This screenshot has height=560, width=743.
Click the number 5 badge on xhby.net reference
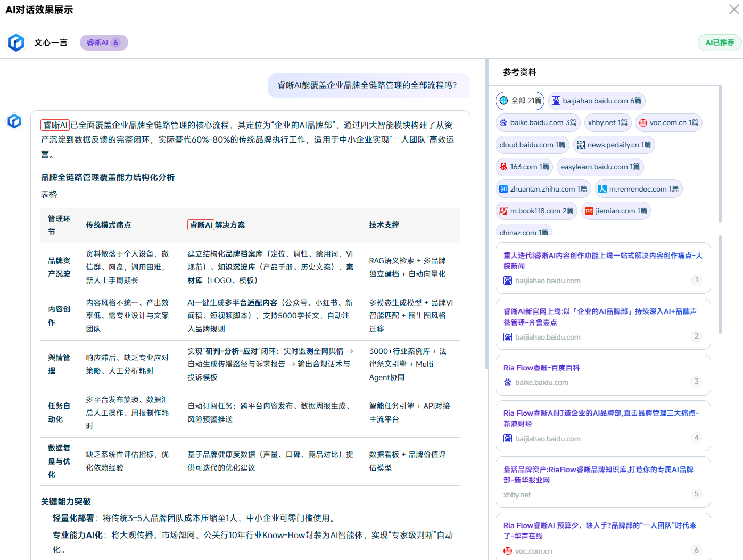(696, 494)
